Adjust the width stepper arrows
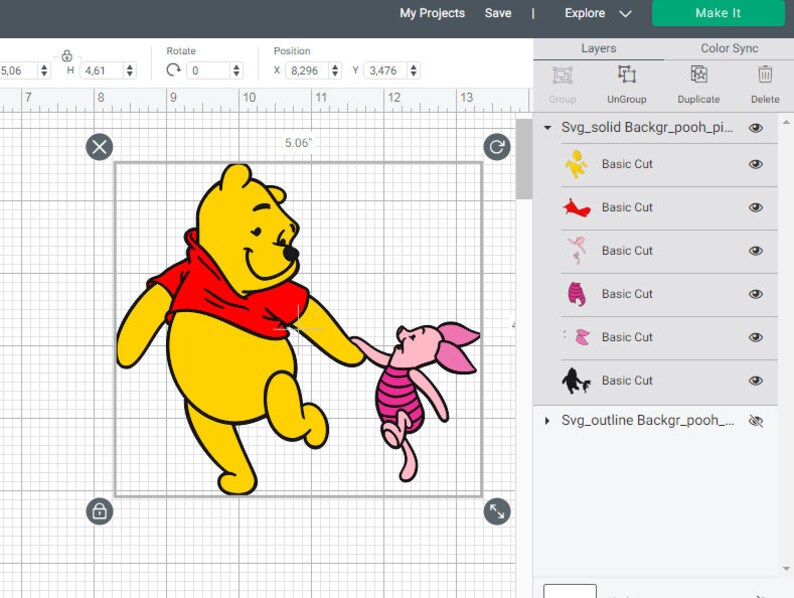This screenshot has width=794, height=598. tap(44, 70)
